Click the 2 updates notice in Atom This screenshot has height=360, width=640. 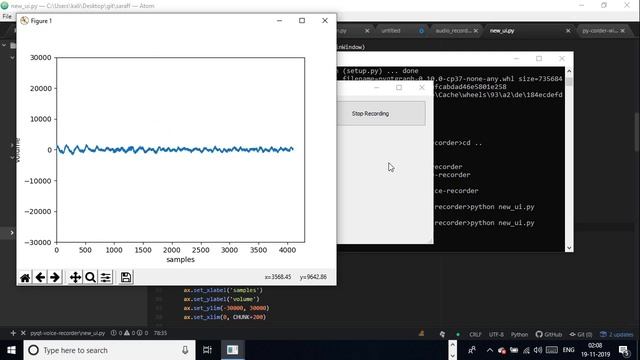(x=616, y=334)
